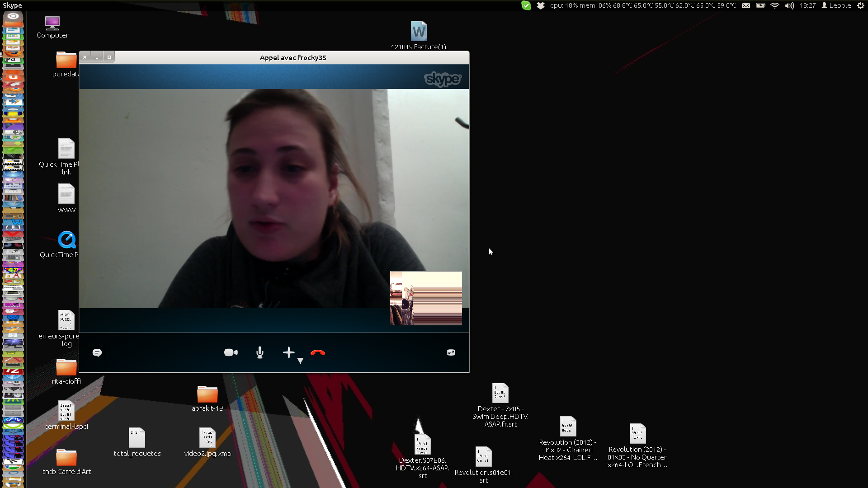This screenshot has height=488, width=868.
Task: Toggle fullscreen call view
Action: (451, 352)
